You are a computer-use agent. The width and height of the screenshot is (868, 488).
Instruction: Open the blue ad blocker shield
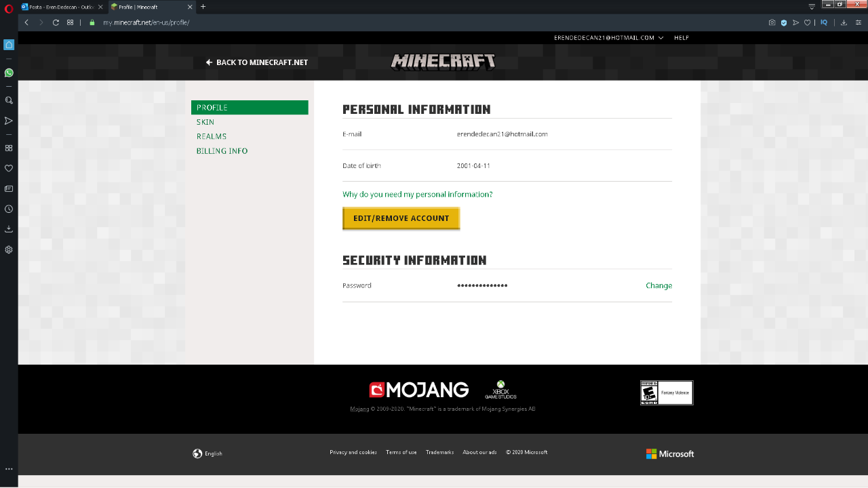coord(784,22)
